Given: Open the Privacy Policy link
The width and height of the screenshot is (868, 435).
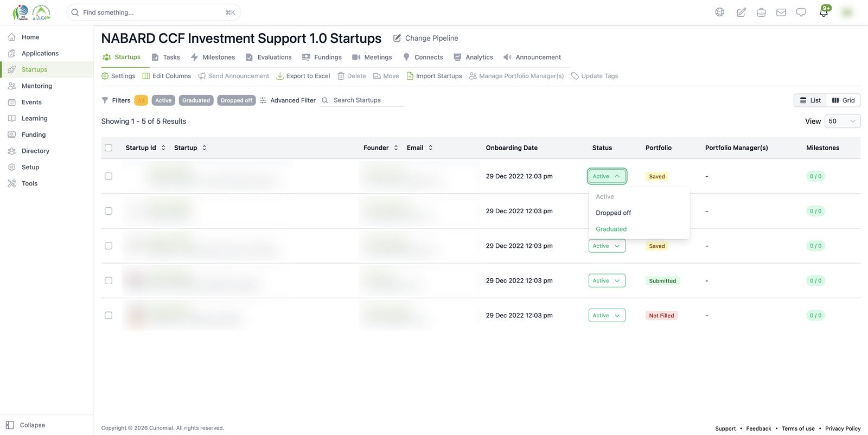Looking at the screenshot, I should click(x=843, y=428).
